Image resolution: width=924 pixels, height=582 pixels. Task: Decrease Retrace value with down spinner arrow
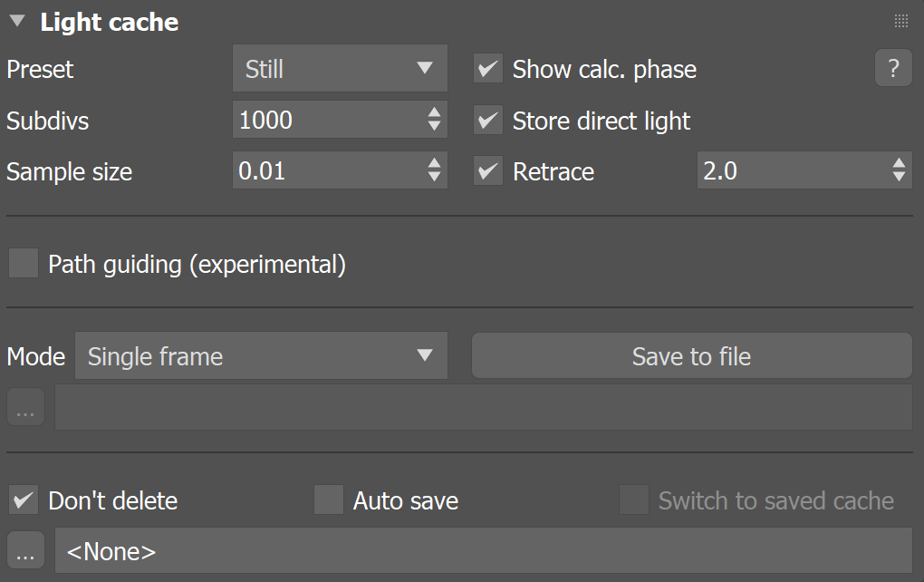click(899, 176)
